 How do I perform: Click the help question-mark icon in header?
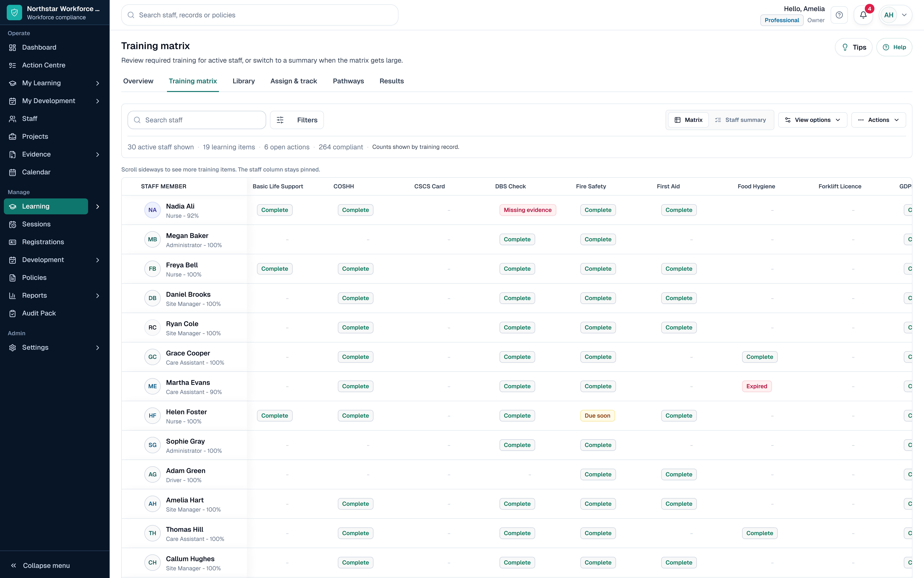(839, 15)
